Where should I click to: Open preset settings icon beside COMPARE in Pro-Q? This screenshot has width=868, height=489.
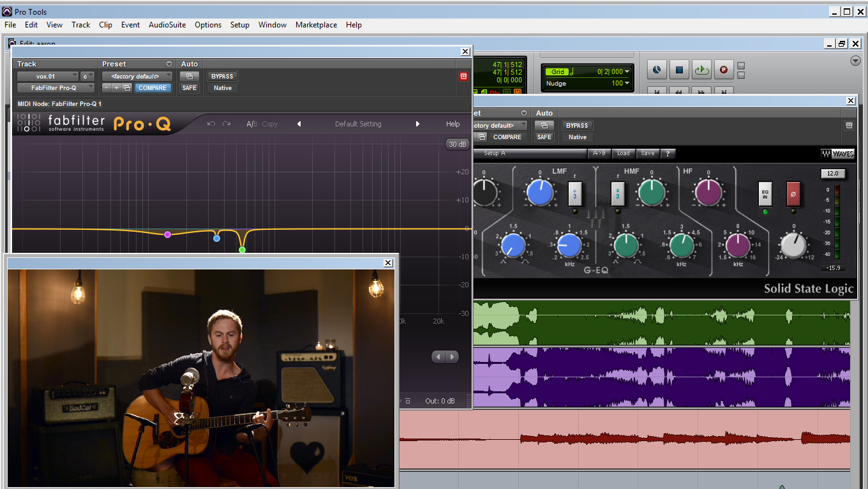click(127, 87)
